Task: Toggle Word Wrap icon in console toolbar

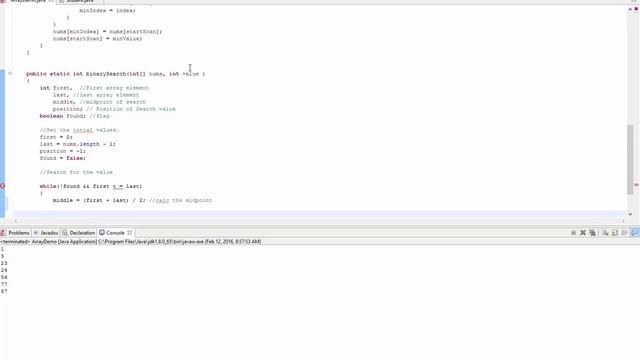Action: (624, 233)
